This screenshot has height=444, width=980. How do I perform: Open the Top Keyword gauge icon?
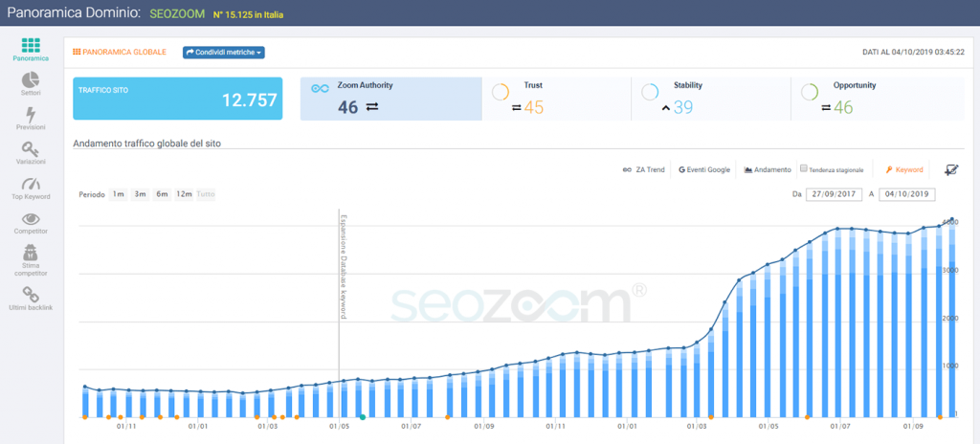(x=31, y=184)
